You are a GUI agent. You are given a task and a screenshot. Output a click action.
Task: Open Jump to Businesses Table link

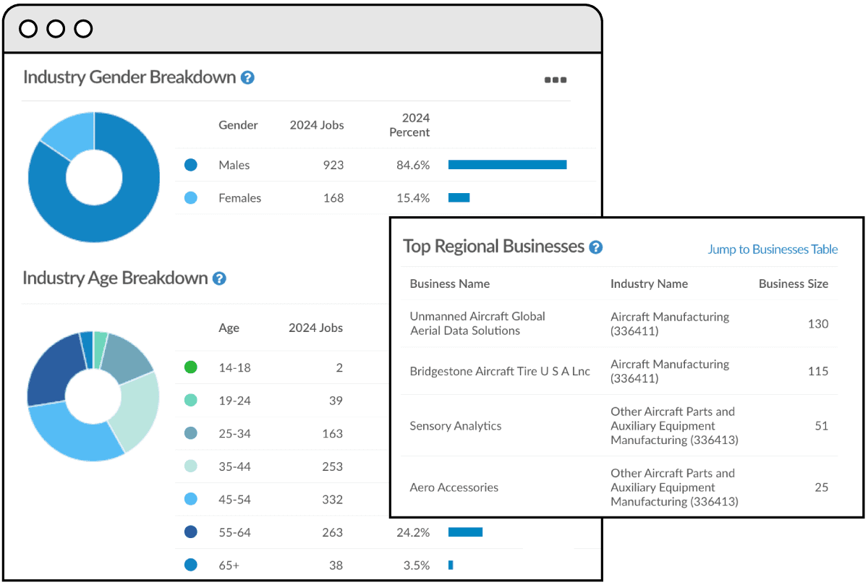click(773, 250)
